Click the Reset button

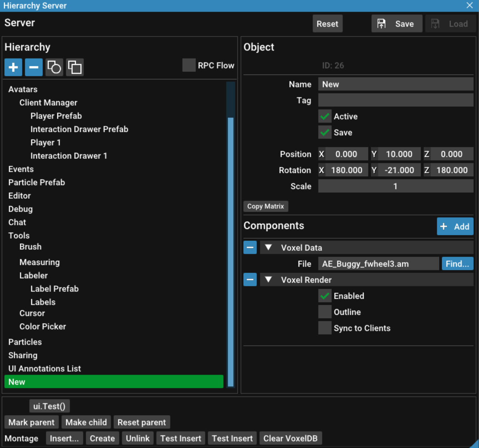(x=327, y=24)
